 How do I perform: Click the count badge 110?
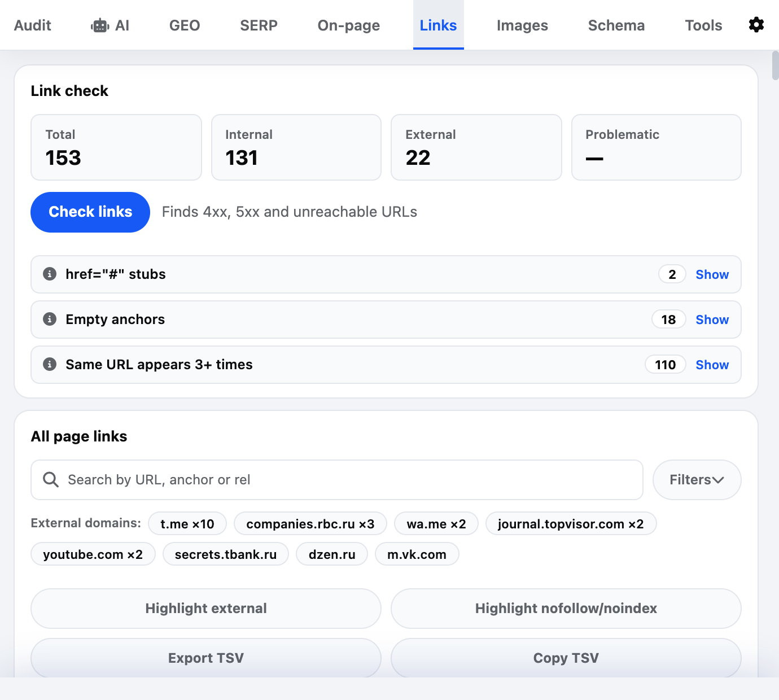coord(666,365)
